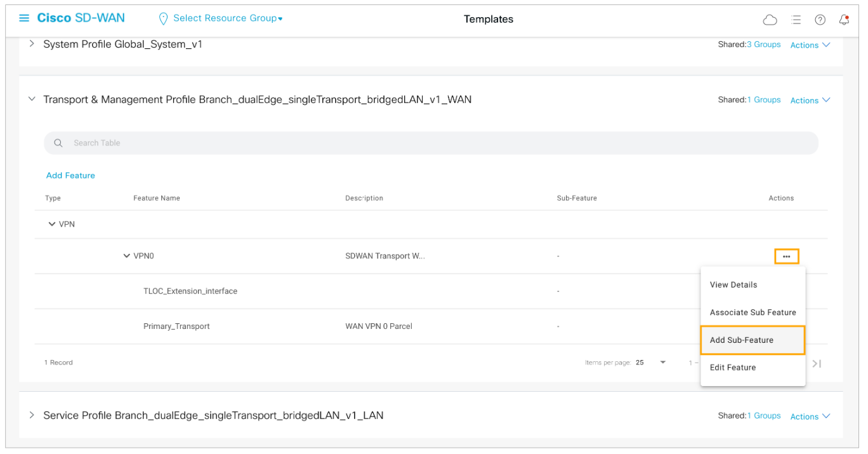The width and height of the screenshot is (868, 454).
Task: Open the items per page dropdown
Action: click(x=662, y=363)
